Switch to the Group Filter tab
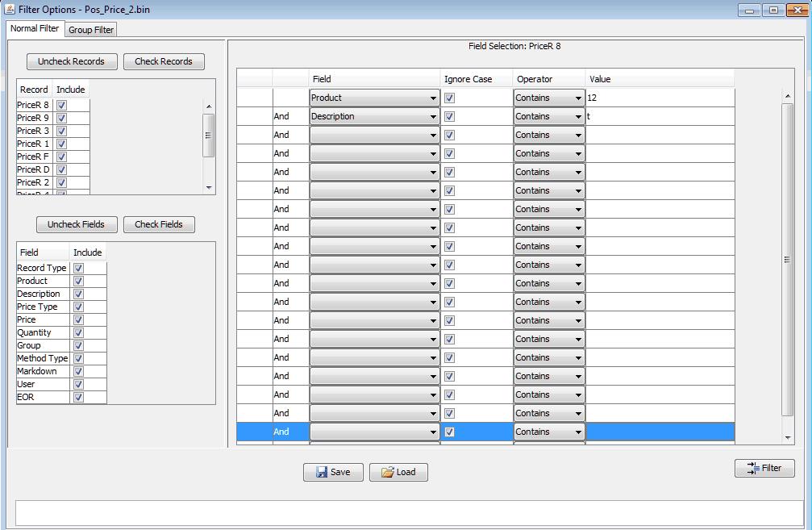This screenshot has width=812, height=530. (x=91, y=30)
